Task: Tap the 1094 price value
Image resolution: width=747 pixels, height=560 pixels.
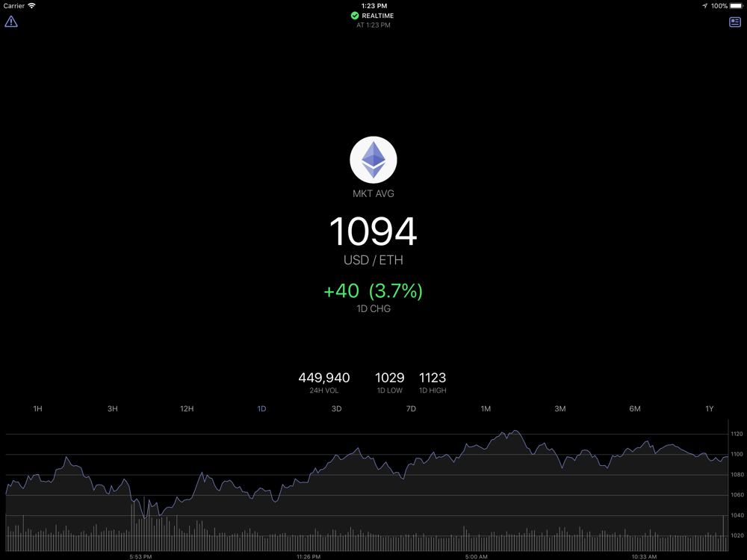Action: tap(373, 231)
